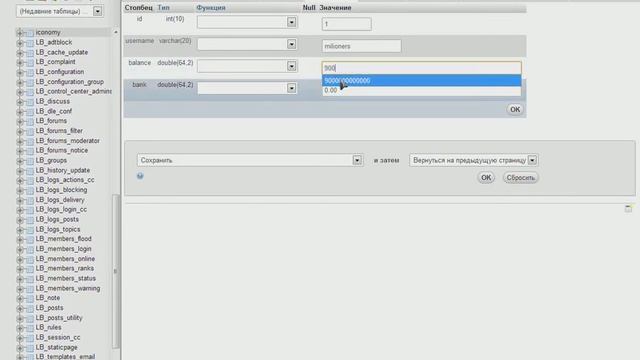
Task: Click table icon beside LB_note
Action: (x=29, y=298)
